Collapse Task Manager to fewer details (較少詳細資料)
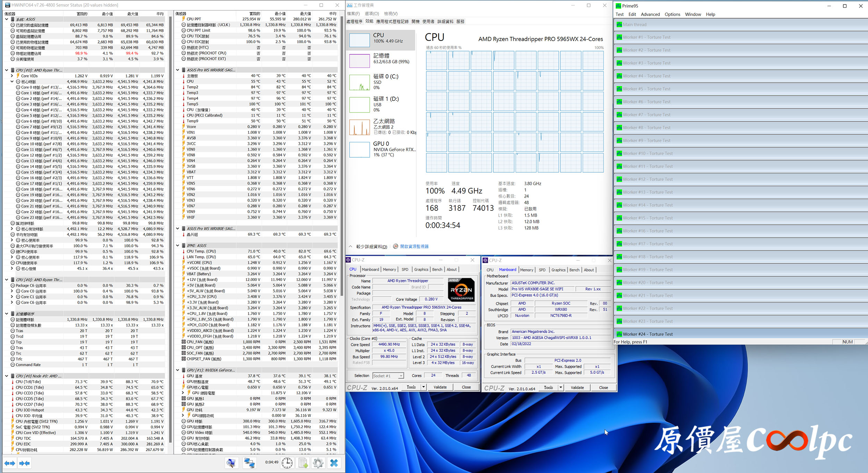Viewport: 868px width, 473px height. (x=368, y=247)
